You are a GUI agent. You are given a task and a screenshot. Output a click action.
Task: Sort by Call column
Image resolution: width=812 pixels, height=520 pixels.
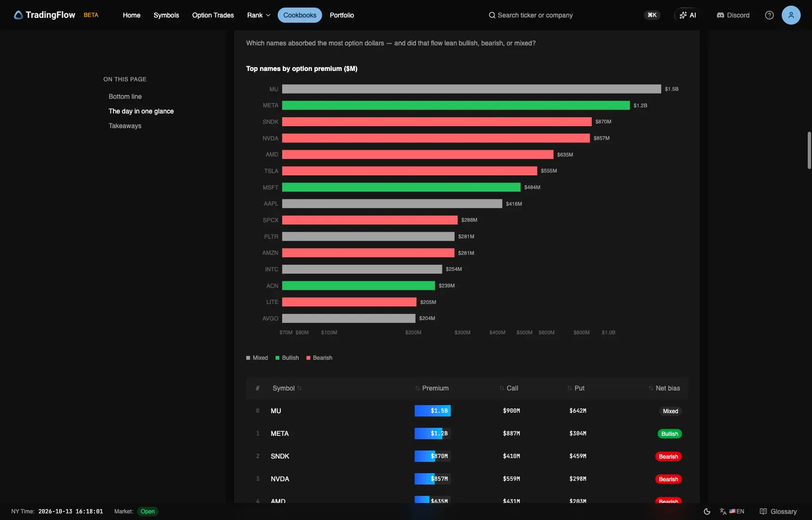click(x=509, y=388)
